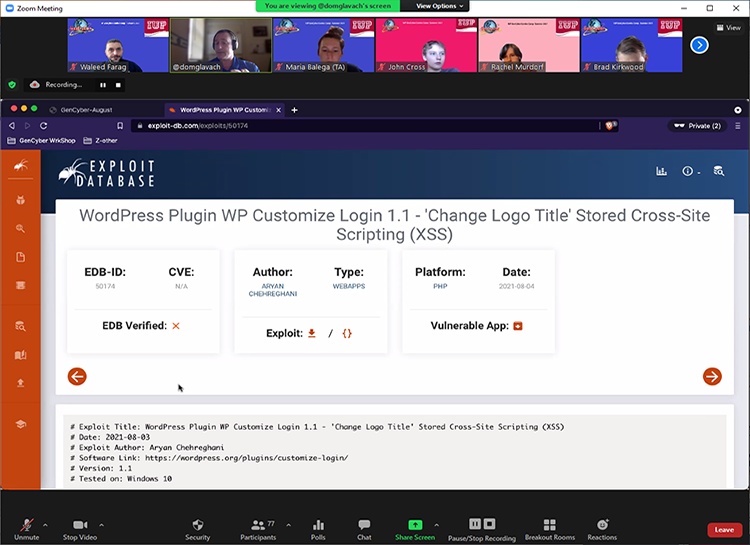Close the WordPress Plugin browser tab
750x545 pixels.
coord(279,110)
